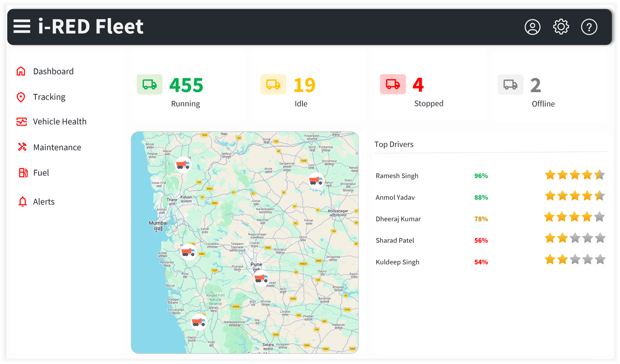Click driver name Kuldeep Singh
The height and width of the screenshot is (364, 620).
pyautogui.click(x=397, y=262)
